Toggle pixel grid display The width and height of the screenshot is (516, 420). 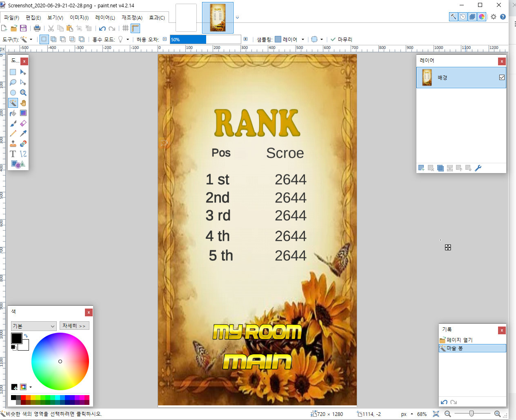click(x=125, y=28)
